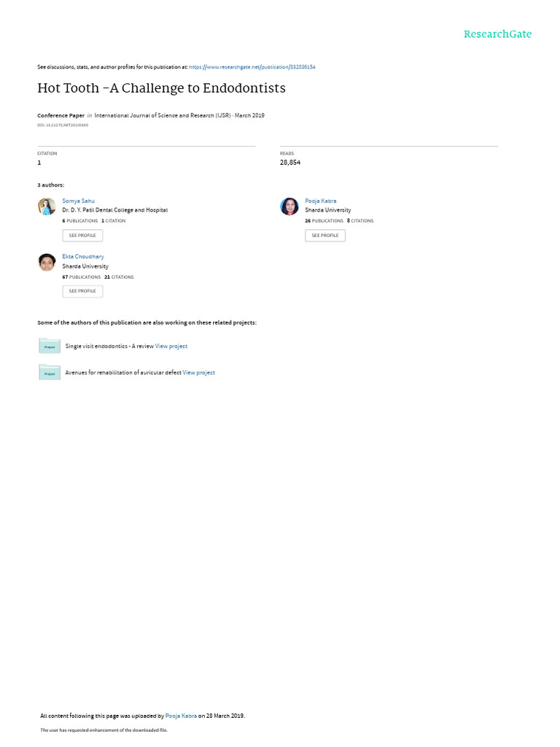The height and width of the screenshot is (747, 560).
Task: Click Sharda University under Pooja Kabra
Action: 327,210
